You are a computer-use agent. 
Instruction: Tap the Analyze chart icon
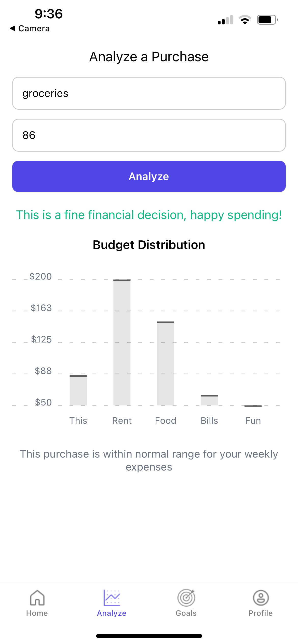coord(112,598)
